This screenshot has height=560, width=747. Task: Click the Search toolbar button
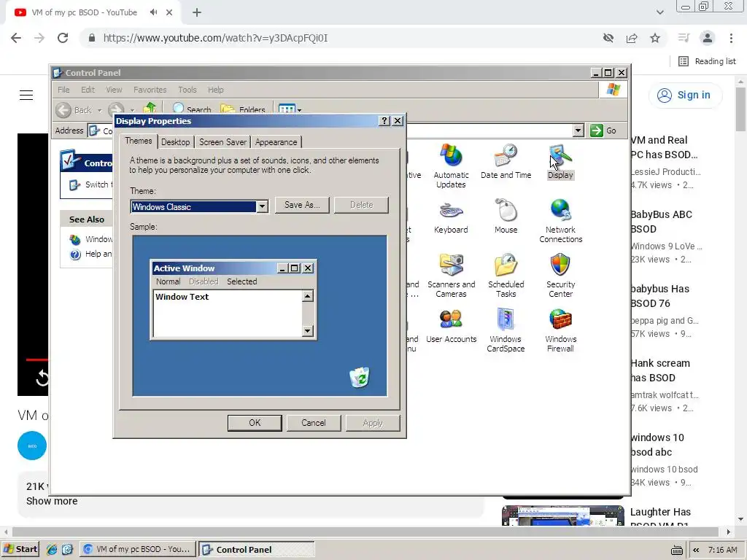point(192,109)
